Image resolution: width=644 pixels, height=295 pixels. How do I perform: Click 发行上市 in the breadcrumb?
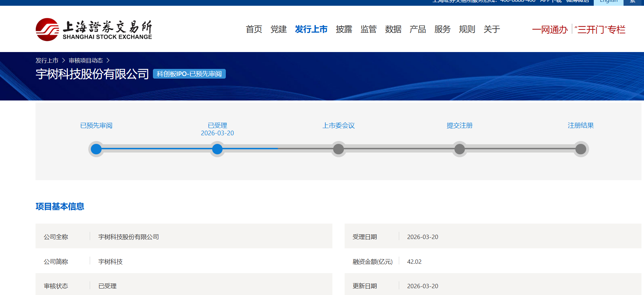pyautogui.click(x=47, y=61)
